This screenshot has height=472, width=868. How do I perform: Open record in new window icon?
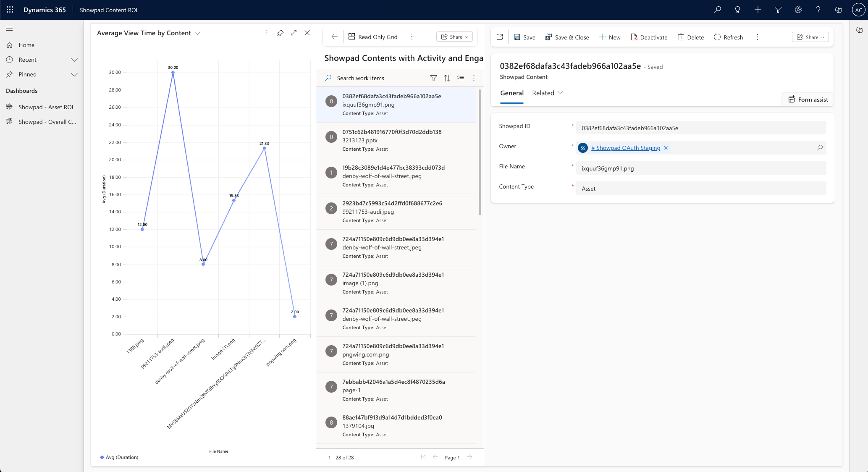[500, 37]
